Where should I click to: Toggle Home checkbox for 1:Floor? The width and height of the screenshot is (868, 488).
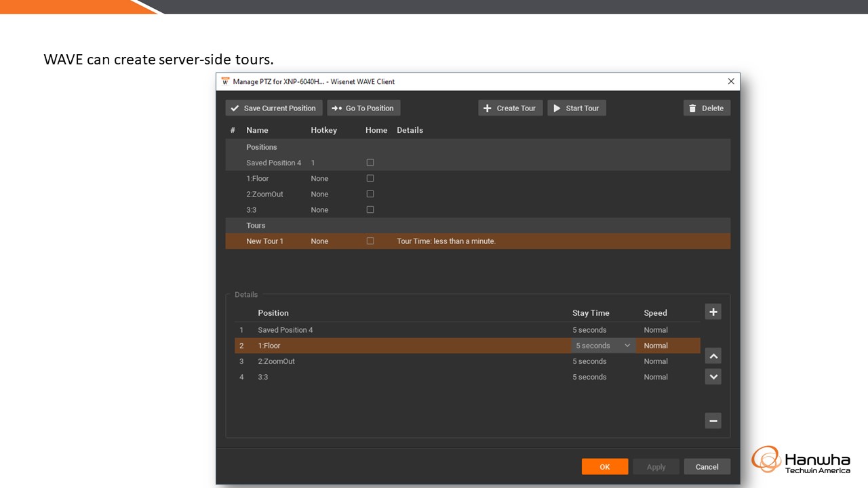click(x=370, y=178)
